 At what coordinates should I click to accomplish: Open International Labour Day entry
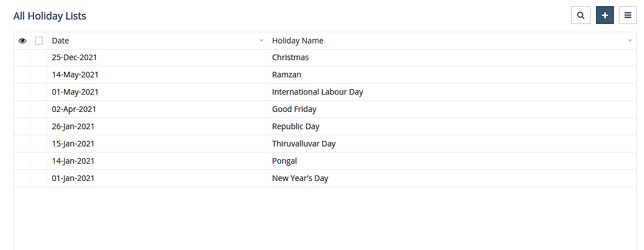tap(317, 92)
